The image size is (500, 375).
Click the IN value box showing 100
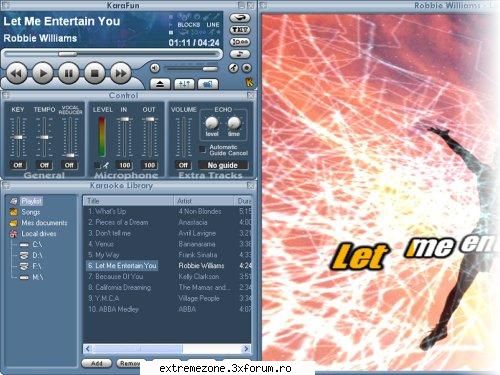tap(124, 165)
